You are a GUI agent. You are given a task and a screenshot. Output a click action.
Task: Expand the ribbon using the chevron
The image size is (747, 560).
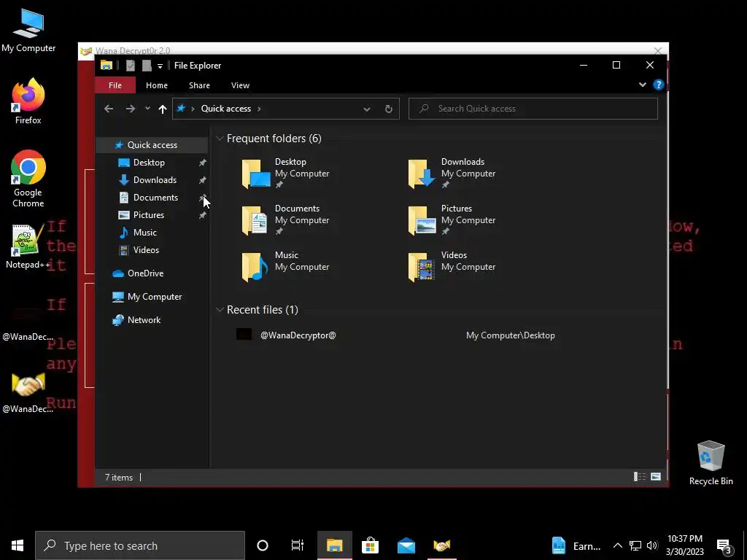click(642, 85)
